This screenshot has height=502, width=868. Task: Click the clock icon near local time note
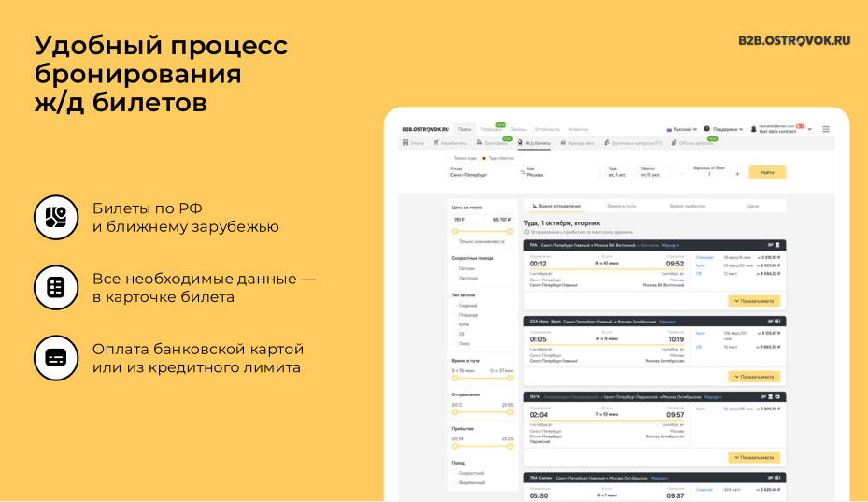tap(526, 232)
